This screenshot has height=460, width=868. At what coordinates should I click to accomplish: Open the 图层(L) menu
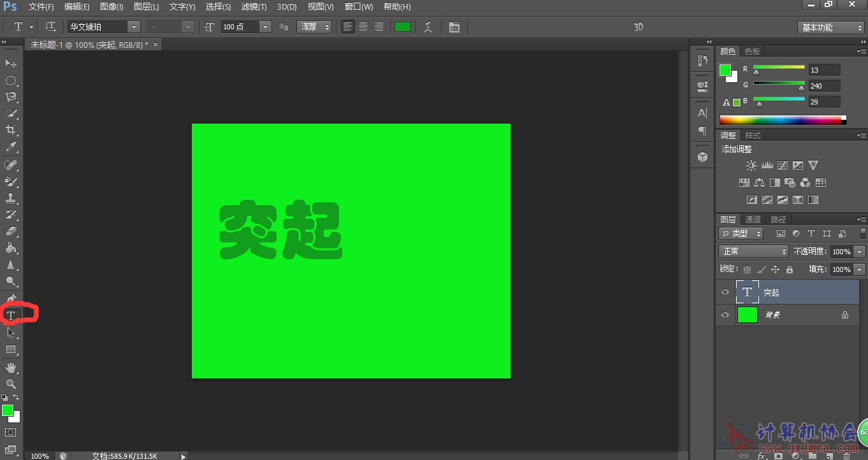tap(147, 6)
